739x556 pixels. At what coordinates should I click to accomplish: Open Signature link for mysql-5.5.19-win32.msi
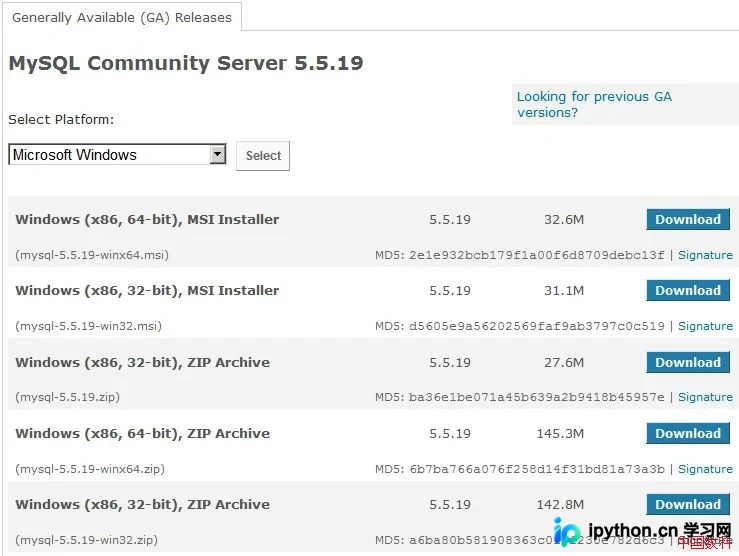pyautogui.click(x=705, y=326)
